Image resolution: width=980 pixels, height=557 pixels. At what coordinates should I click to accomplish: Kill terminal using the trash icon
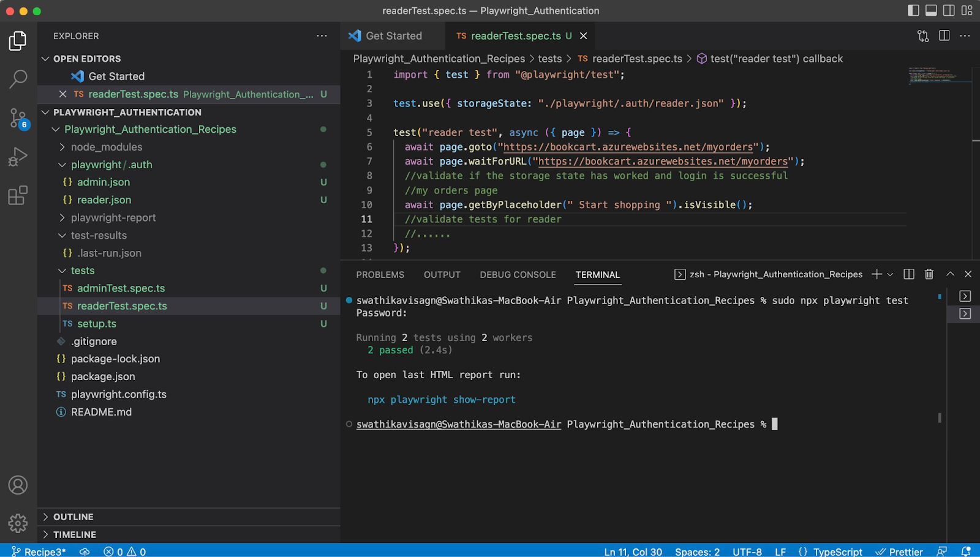(x=929, y=274)
